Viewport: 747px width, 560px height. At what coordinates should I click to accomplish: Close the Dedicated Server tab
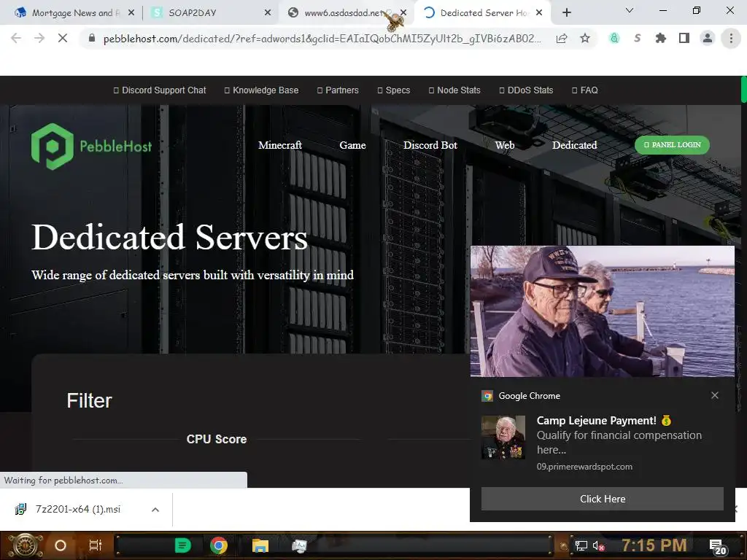[x=539, y=13]
